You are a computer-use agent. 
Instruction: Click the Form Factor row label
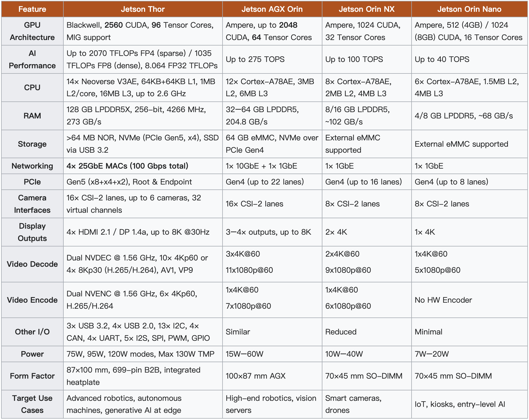pos(32,376)
